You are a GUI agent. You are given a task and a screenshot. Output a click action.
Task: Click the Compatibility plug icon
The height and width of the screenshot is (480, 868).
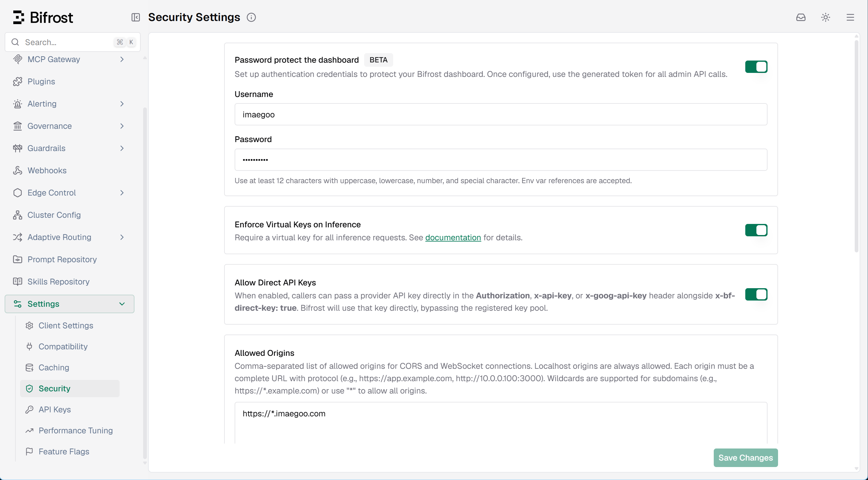click(x=29, y=346)
